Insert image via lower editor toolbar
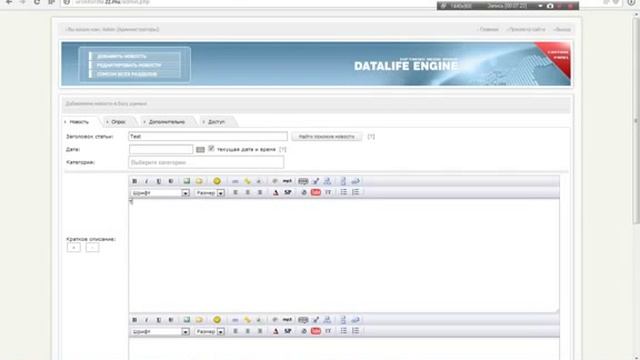The image size is (640, 360). (187, 320)
